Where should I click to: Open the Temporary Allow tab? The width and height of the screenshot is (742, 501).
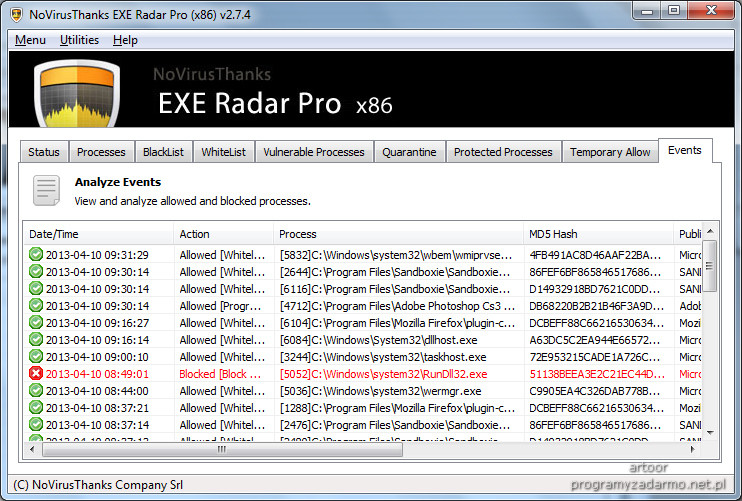(610, 152)
